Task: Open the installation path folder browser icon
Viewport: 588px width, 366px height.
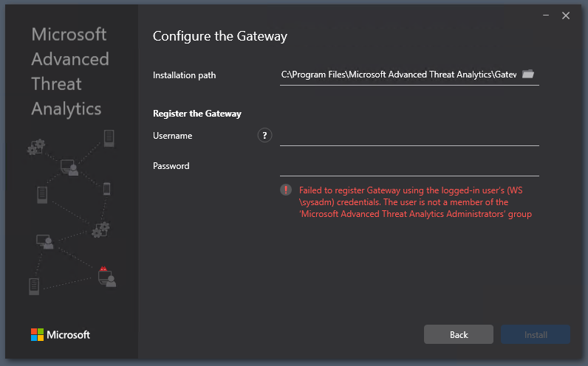Action: (x=528, y=74)
